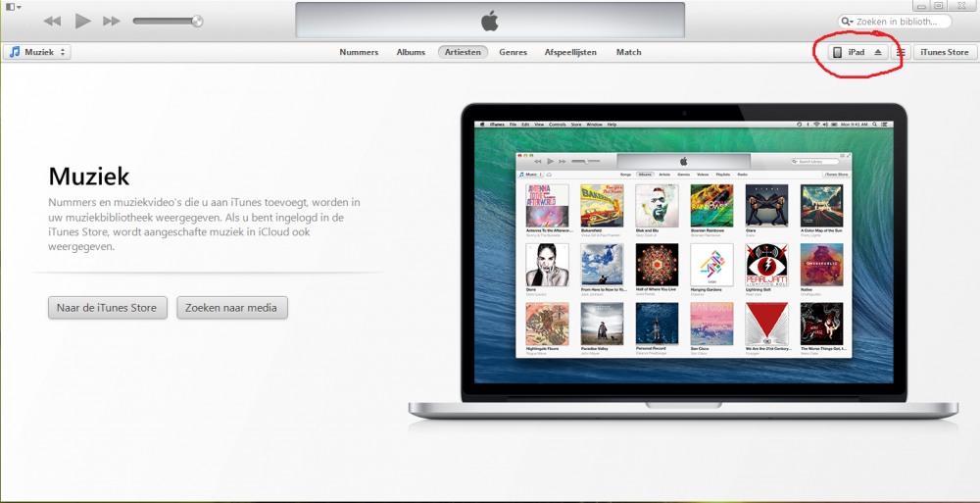Open the iTunes Store button in toolbar
The width and height of the screenshot is (980, 503).
[x=945, y=52]
